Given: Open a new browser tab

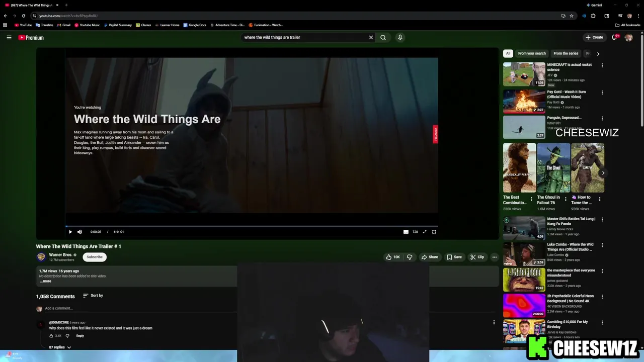Looking at the screenshot, I should click(66, 5).
